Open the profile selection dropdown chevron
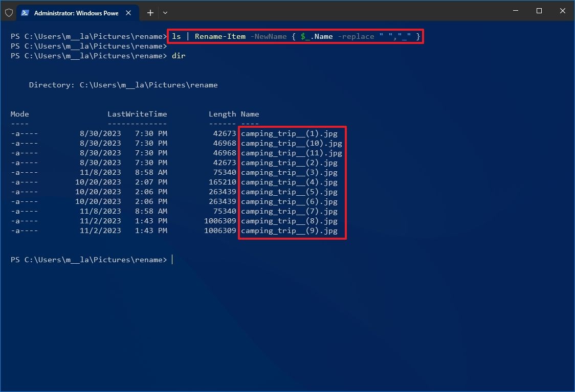The image size is (575, 392). (x=165, y=13)
